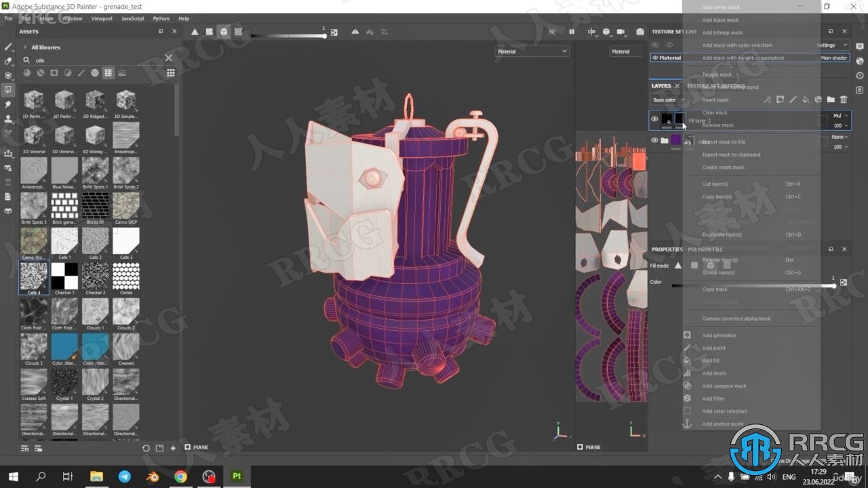The image size is (868, 488).
Task: Open Norm blend mode dropdown of folder layer
Action: (x=840, y=137)
